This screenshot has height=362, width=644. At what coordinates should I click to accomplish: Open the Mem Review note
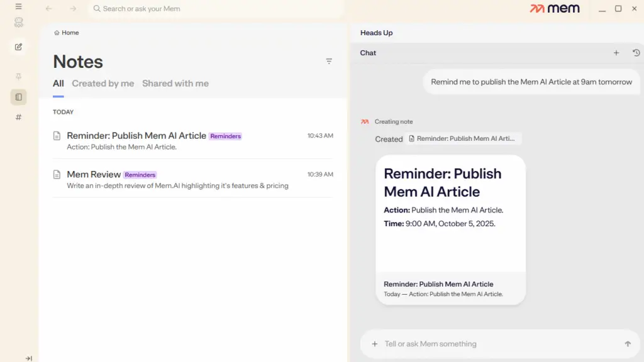click(x=94, y=175)
